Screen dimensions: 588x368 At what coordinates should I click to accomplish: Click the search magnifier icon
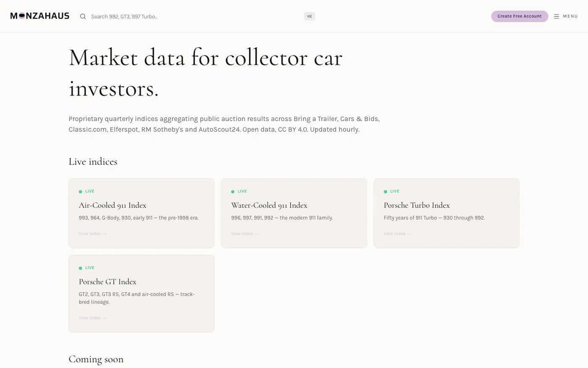(83, 16)
